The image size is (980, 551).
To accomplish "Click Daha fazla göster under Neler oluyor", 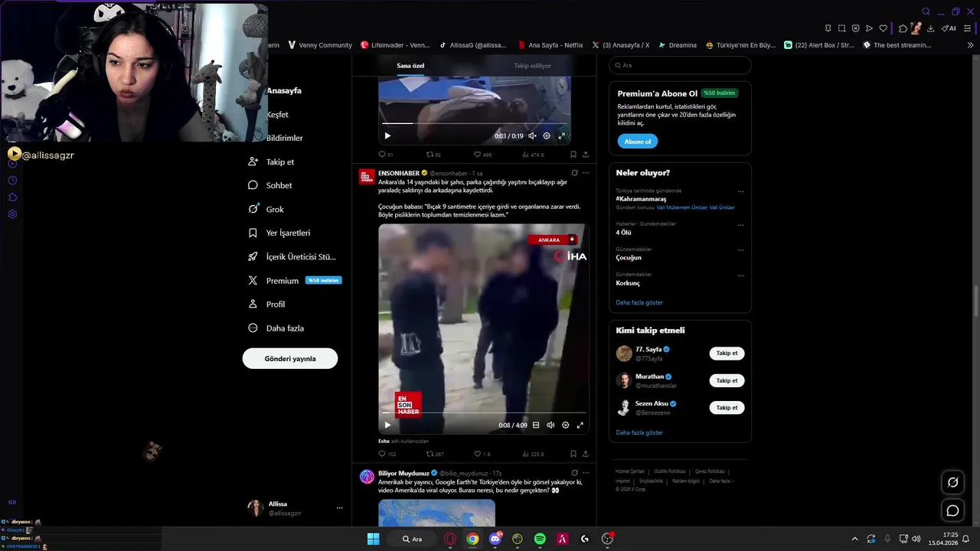I will coord(639,302).
